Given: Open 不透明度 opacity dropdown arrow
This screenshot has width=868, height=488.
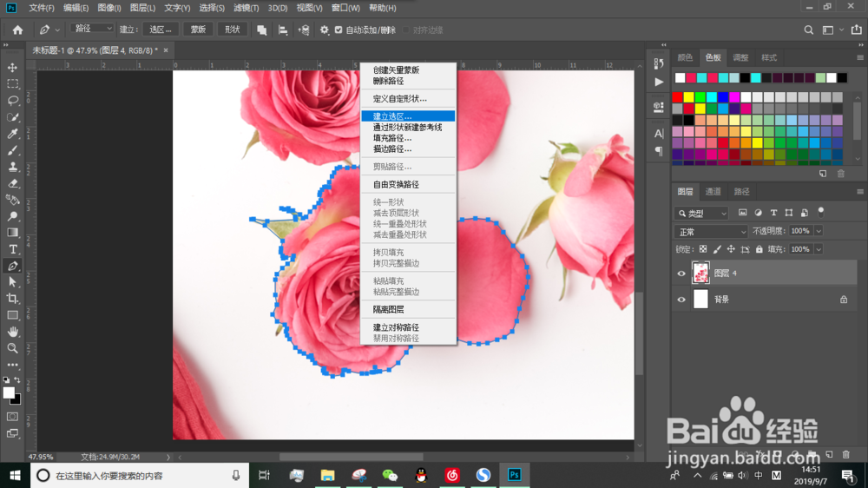Looking at the screenshot, I should (819, 231).
